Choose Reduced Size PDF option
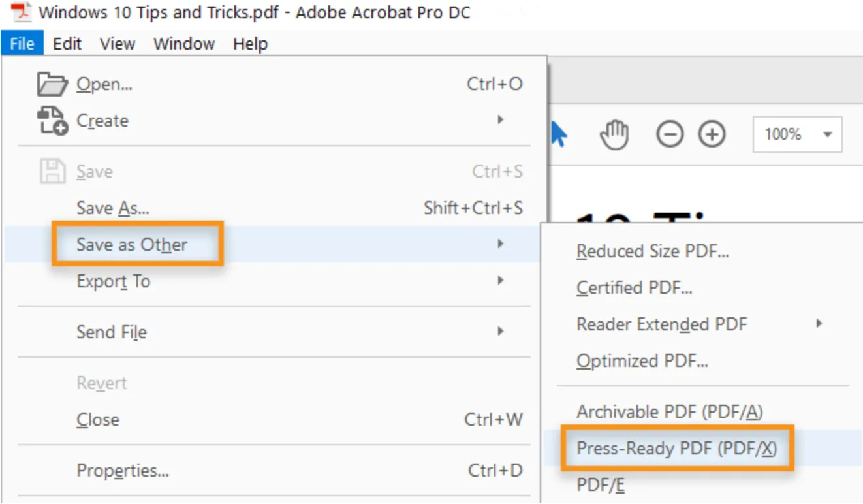This screenshot has width=863, height=504. tap(653, 251)
